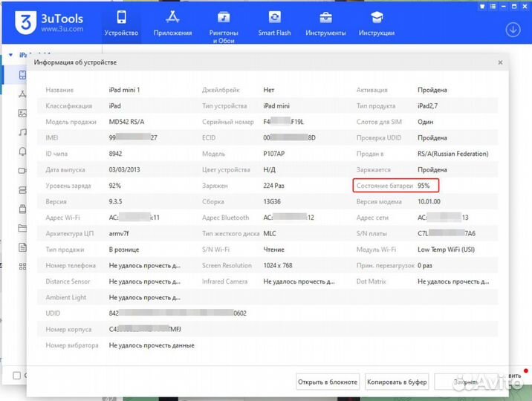Click the Закрыть button
Viewport: 532px width, 401px height.
pyautogui.click(x=466, y=382)
